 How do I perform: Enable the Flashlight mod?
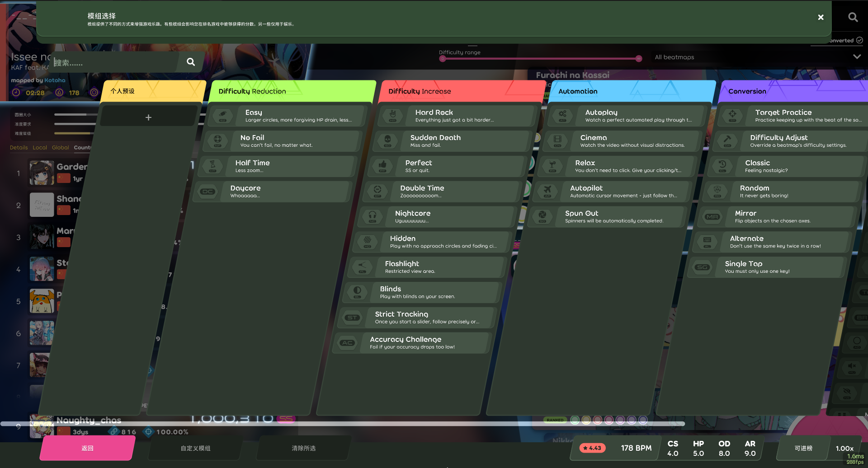[x=427, y=267]
